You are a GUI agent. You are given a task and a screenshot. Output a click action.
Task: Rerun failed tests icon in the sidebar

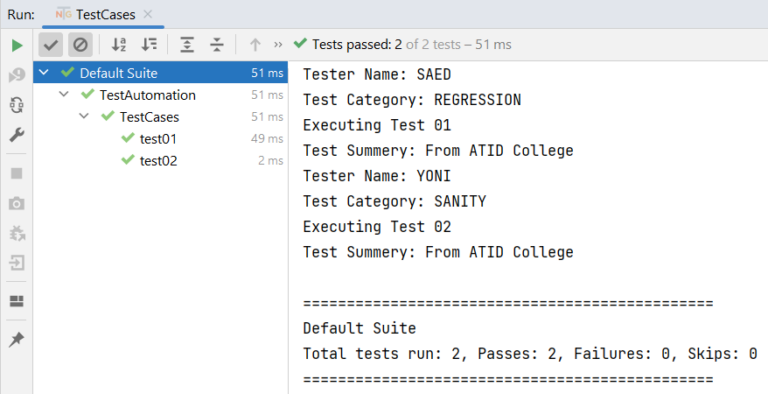pos(17,75)
